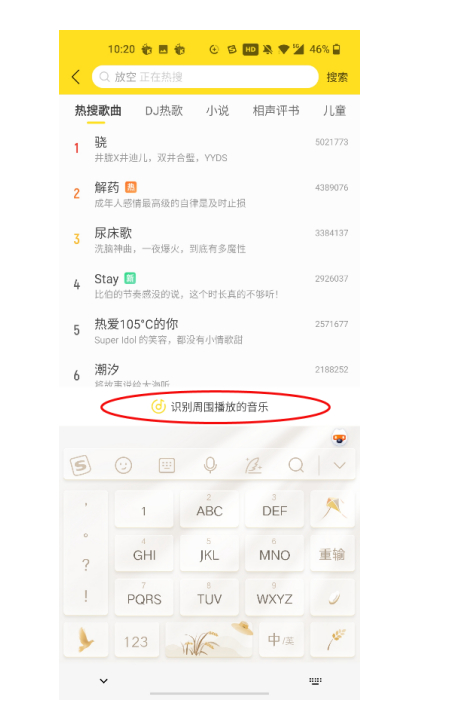Viewport: 471px width, 717px height.
Task: Focus the 放空 search input field
Action: (x=205, y=77)
